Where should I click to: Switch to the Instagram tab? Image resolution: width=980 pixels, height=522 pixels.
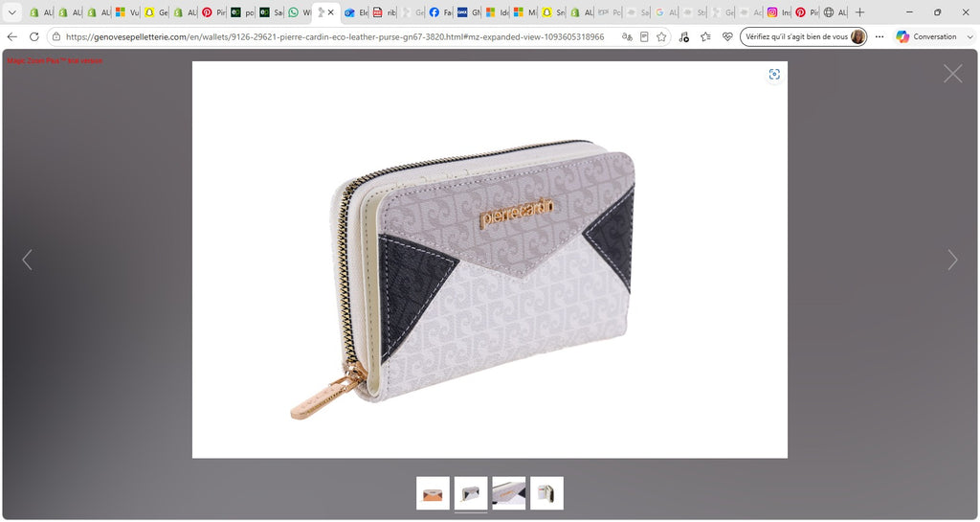point(779,11)
